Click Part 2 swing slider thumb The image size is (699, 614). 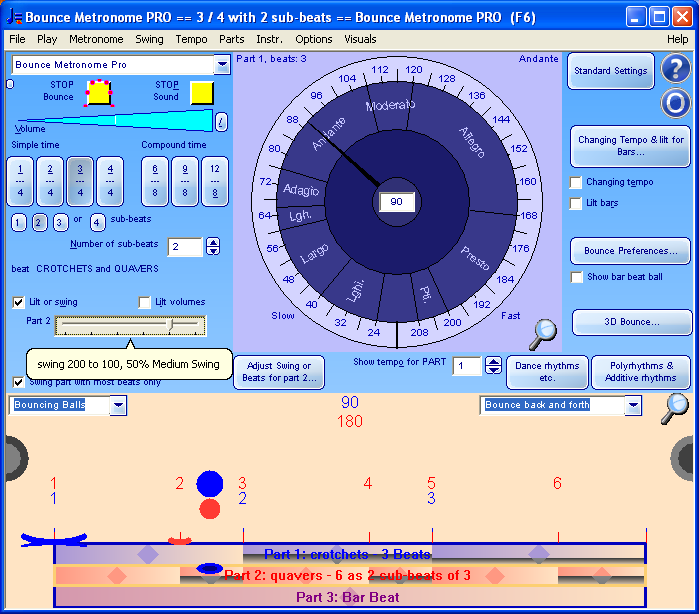(169, 324)
